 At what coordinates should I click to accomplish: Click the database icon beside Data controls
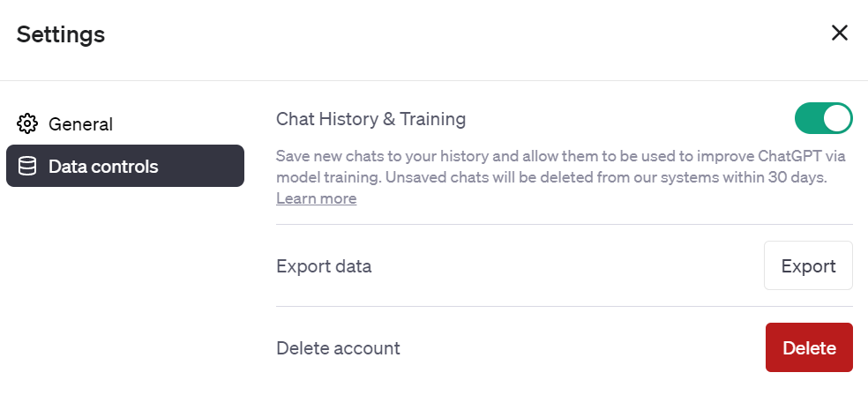(27, 166)
